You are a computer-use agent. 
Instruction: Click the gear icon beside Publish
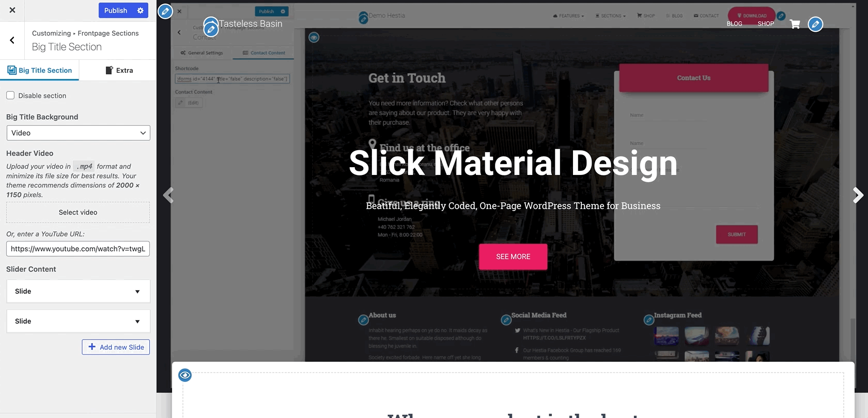[x=140, y=10]
